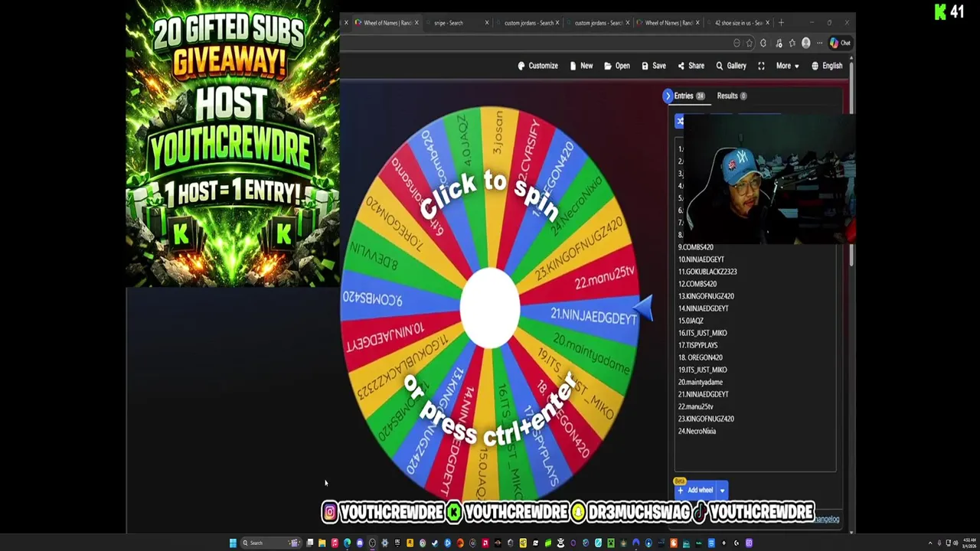Create a New wheel from toolbar
Image resolution: width=980 pixels, height=551 pixels.
click(x=581, y=66)
